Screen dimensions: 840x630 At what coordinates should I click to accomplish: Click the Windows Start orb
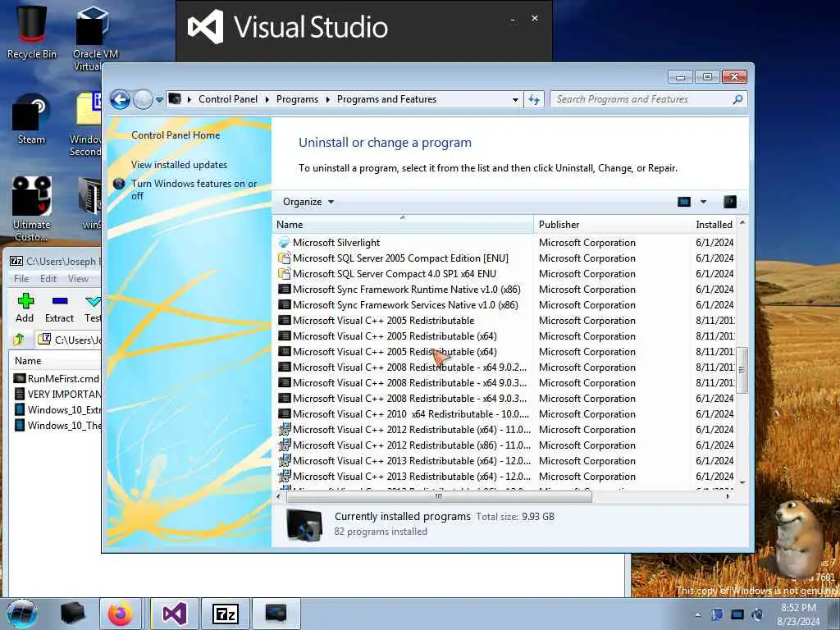(22, 614)
